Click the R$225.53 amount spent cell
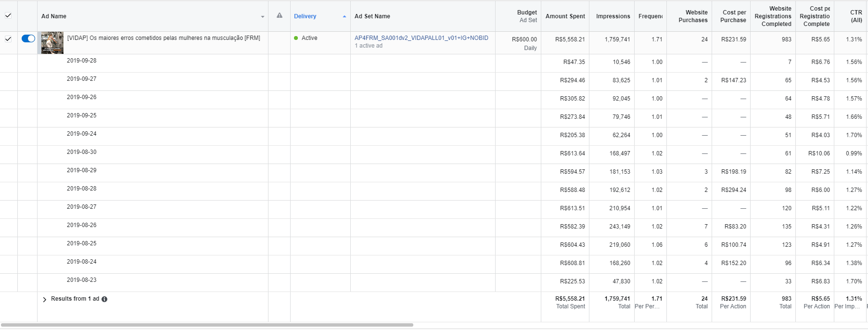This screenshot has height=330, width=868. coord(573,281)
